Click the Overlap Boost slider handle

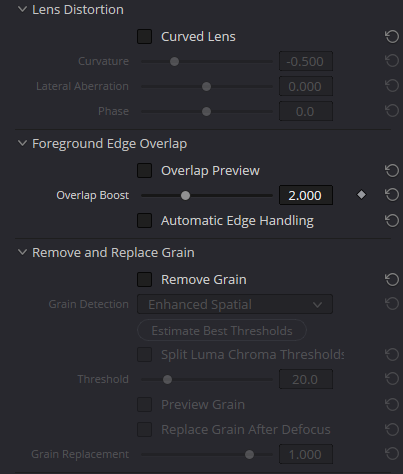[185, 196]
